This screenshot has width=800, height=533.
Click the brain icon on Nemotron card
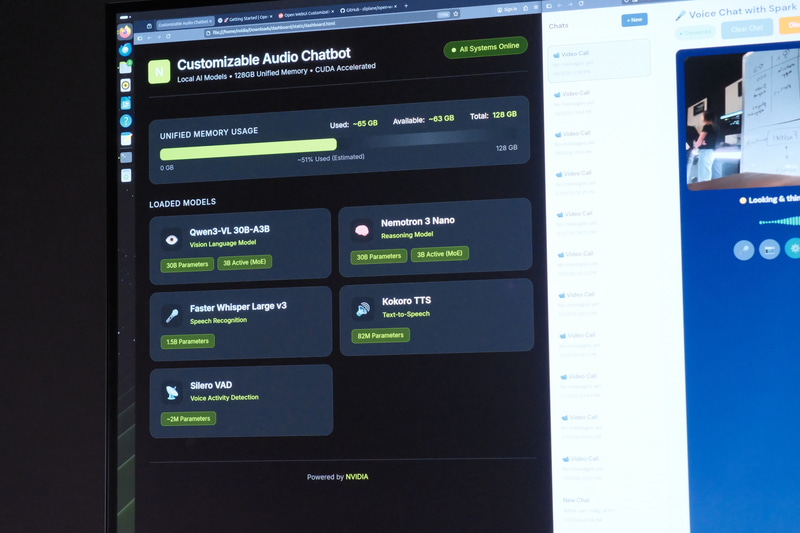click(x=362, y=231)
